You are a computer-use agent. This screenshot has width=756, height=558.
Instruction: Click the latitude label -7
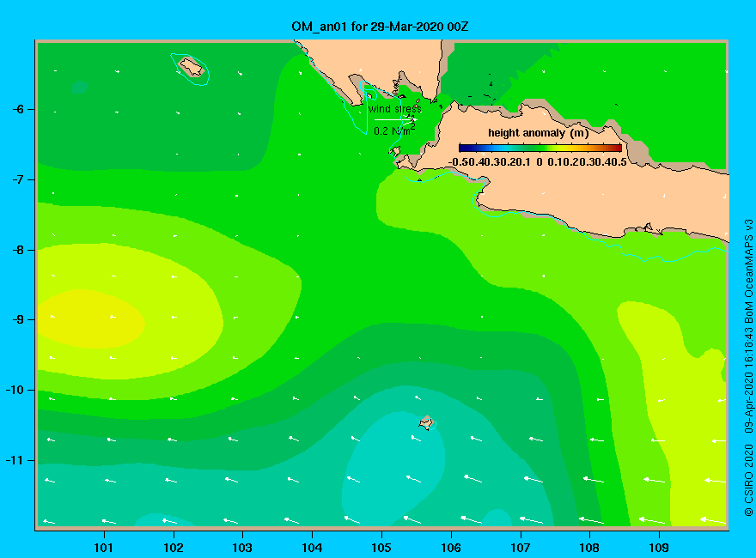click(18, 179)
